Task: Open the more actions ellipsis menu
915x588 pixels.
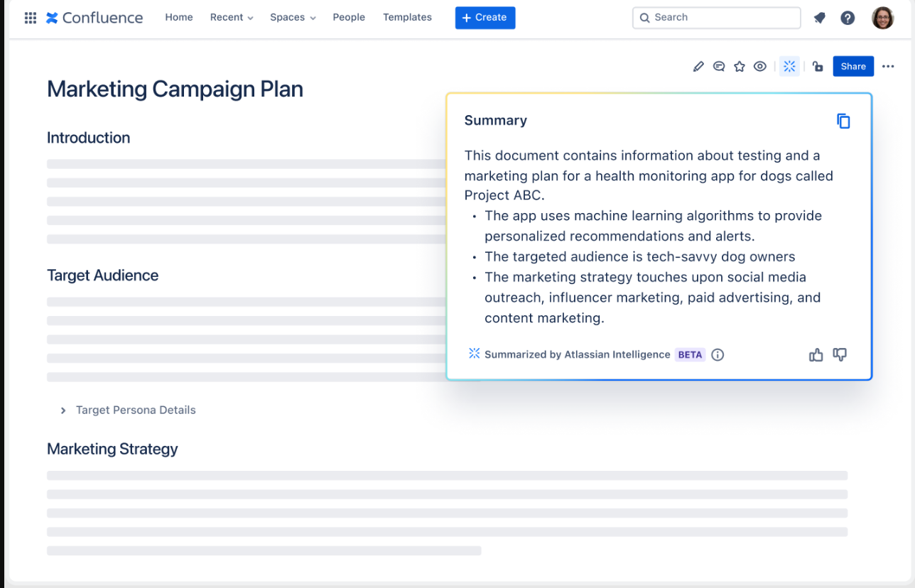Action: tap(888, 67)
